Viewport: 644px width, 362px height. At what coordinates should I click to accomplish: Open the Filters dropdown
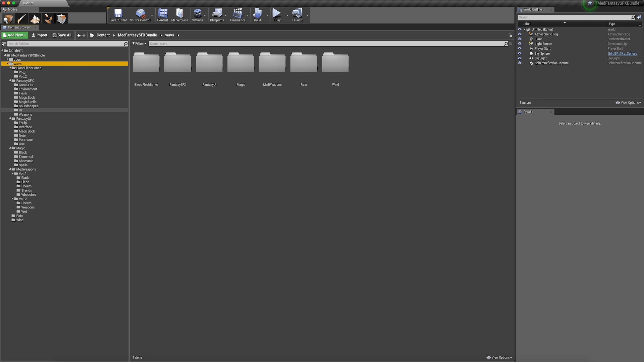(139, 44)
